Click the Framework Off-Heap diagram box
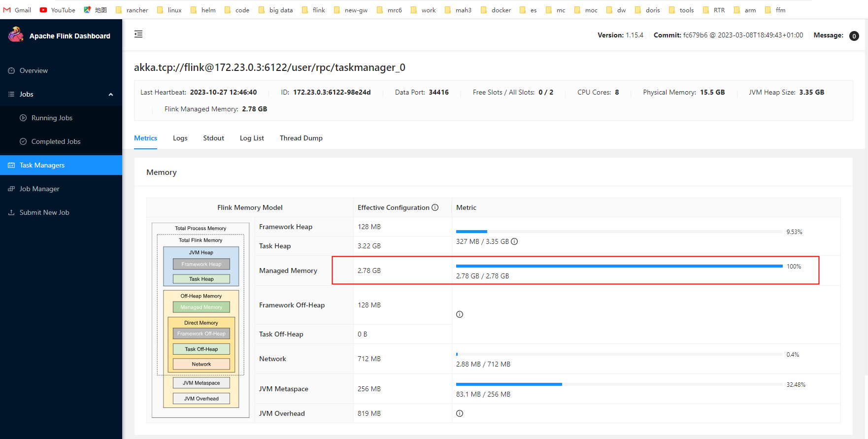 tap(201, 334)
